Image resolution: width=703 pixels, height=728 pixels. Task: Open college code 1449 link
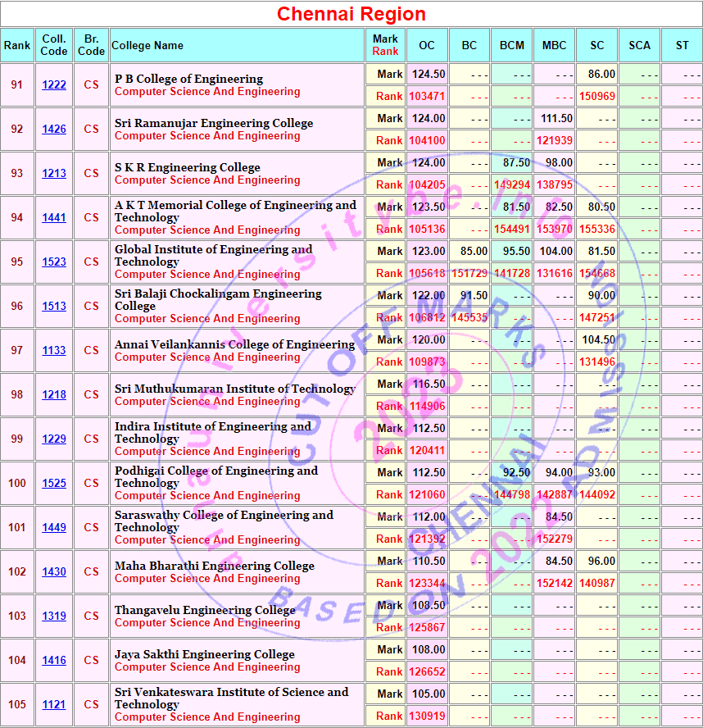pos(54,527)
